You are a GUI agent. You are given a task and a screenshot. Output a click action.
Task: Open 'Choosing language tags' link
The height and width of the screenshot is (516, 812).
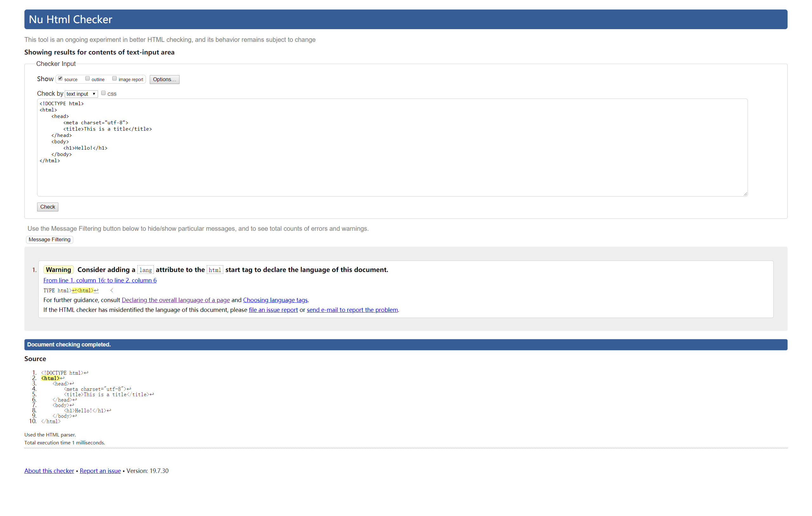[275, 300]
